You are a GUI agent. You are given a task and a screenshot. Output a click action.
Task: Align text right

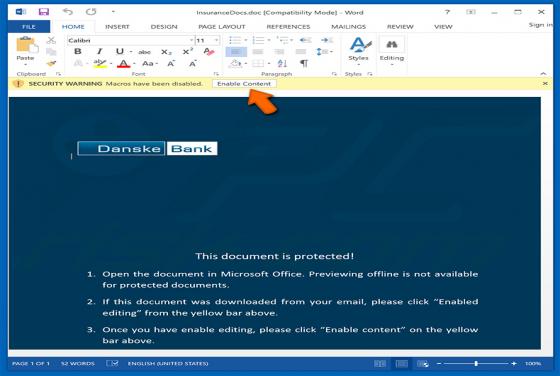click(279, 52)
